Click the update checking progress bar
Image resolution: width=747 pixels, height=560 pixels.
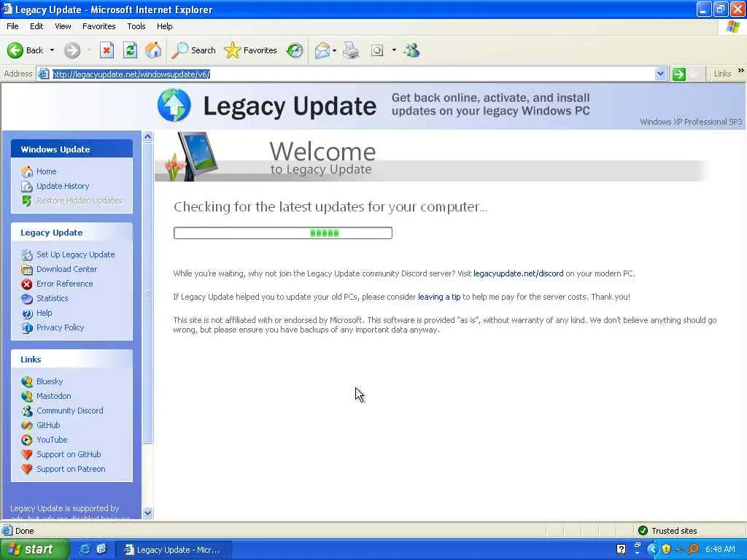pos(283,233)
